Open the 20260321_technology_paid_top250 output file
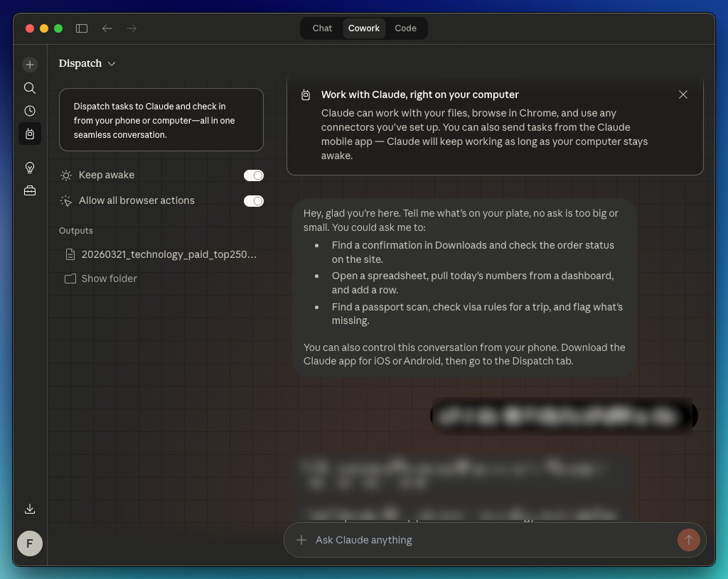This screenshot has height=579, width=728. click(161, 254)
